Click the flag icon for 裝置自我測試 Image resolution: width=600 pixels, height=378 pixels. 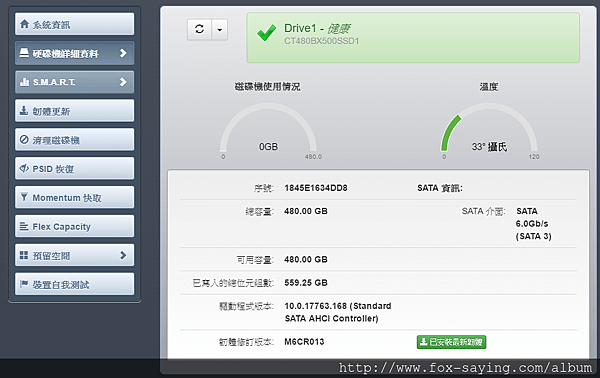[24, 284]
